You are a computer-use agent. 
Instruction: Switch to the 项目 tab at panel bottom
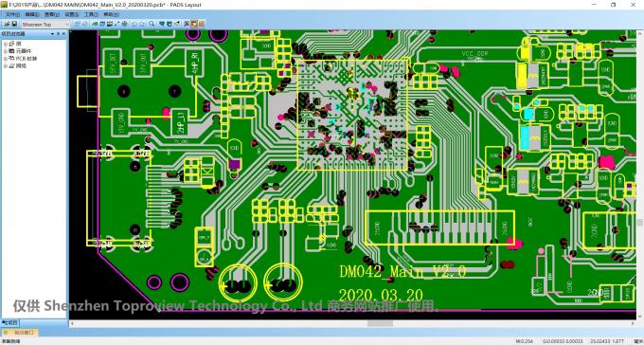(9, 323)
